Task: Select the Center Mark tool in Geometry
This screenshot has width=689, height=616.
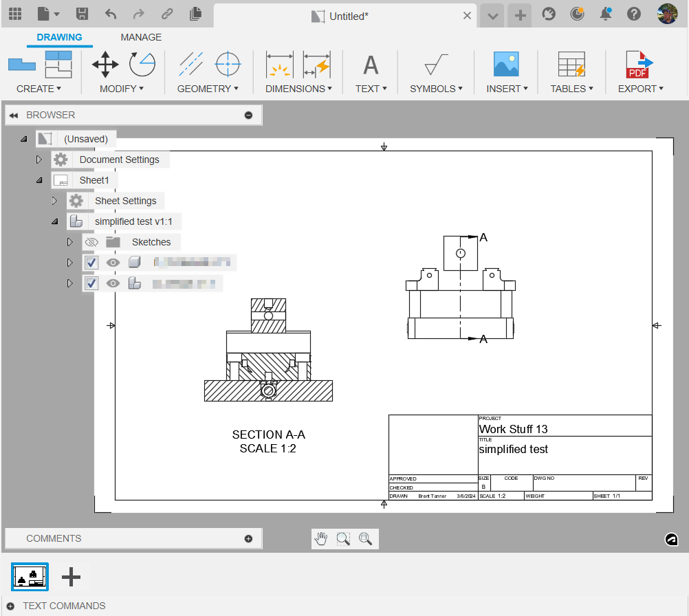Action: coord(227,65)
